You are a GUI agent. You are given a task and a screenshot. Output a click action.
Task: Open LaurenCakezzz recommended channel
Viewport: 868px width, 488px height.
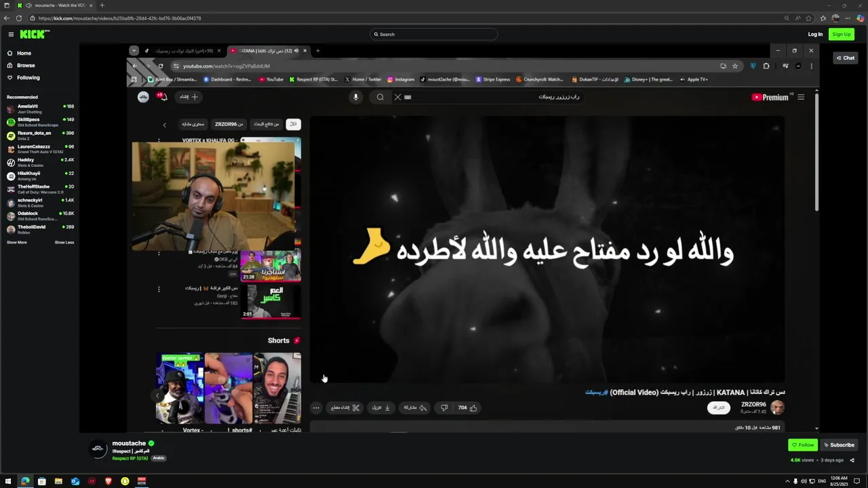point(40,149)
